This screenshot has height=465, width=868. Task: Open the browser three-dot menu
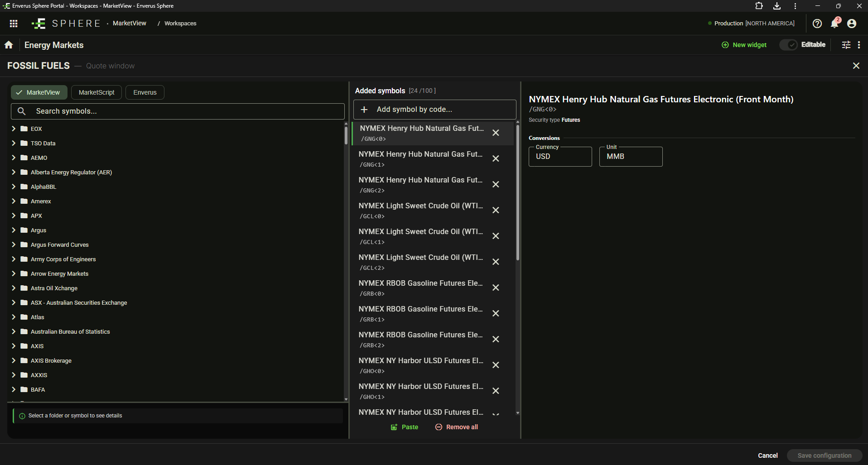(795, 6)
